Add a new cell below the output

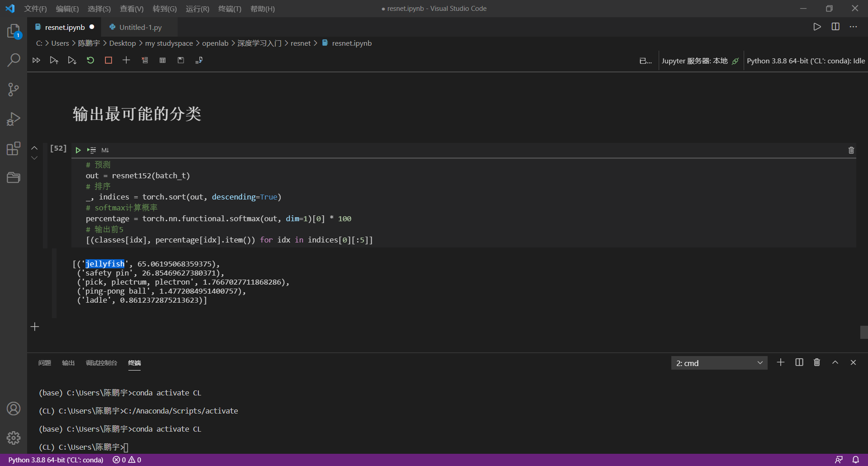35,327
